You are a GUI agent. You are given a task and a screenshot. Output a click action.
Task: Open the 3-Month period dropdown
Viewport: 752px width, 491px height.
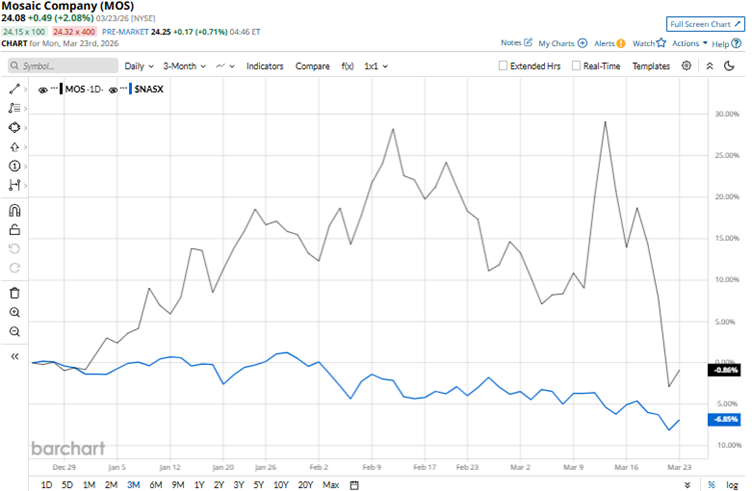point(184,66)
